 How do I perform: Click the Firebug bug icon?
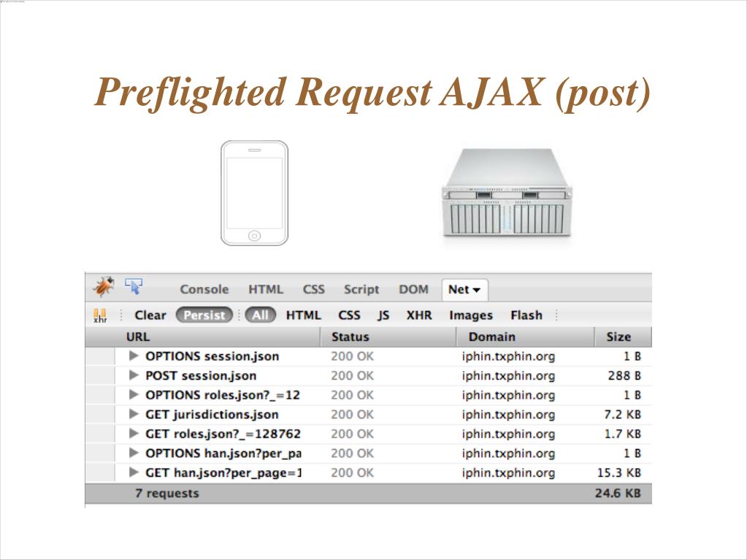point(104,287)
